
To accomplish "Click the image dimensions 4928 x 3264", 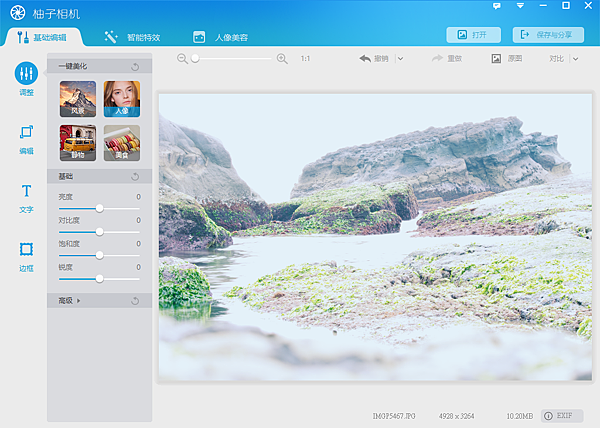I will (x=457, y=416).
